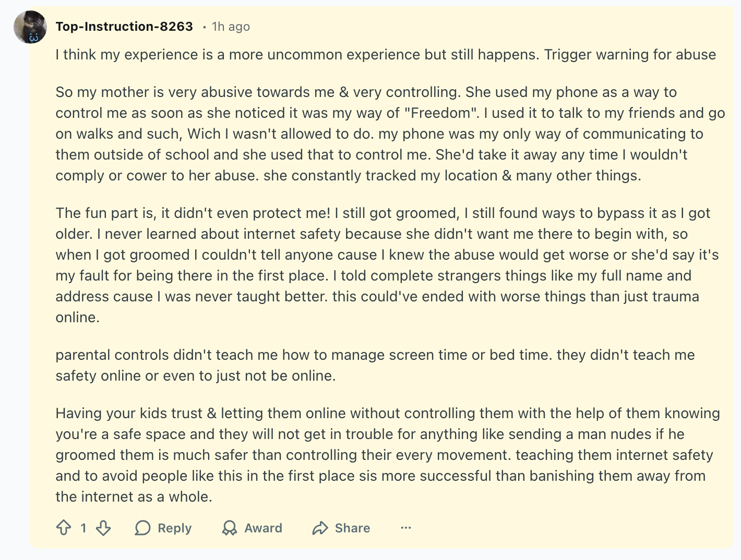
Task: Upvote the comment by Top-Instruction-8263
Action: (x=64, y=528)
